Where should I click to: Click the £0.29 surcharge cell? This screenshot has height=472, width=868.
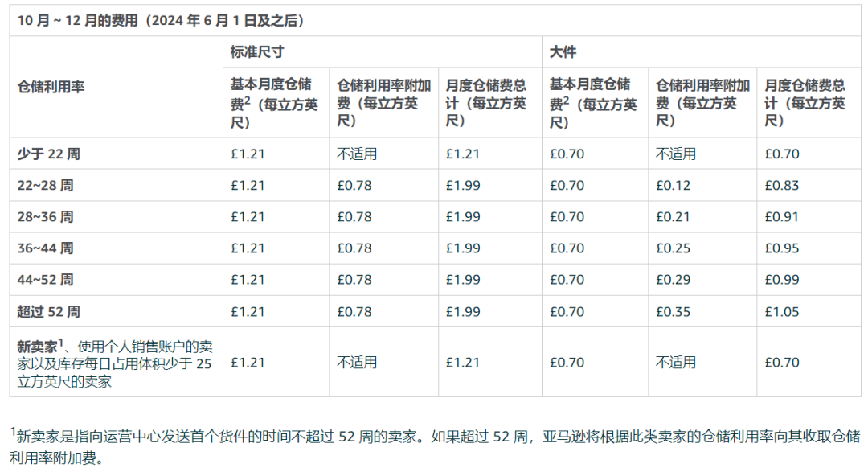(673, 279)
